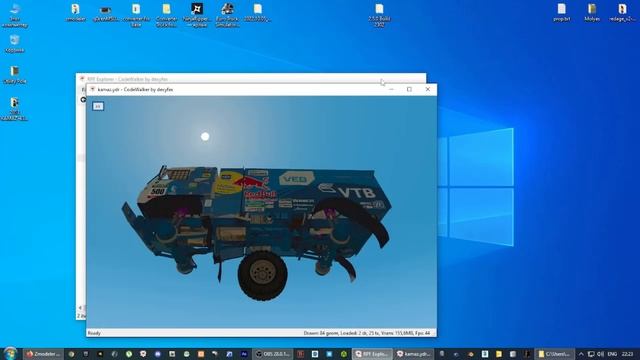Click the refresh icon in RPF Explorer window
The image size is (640, 360).
point(83,100)
